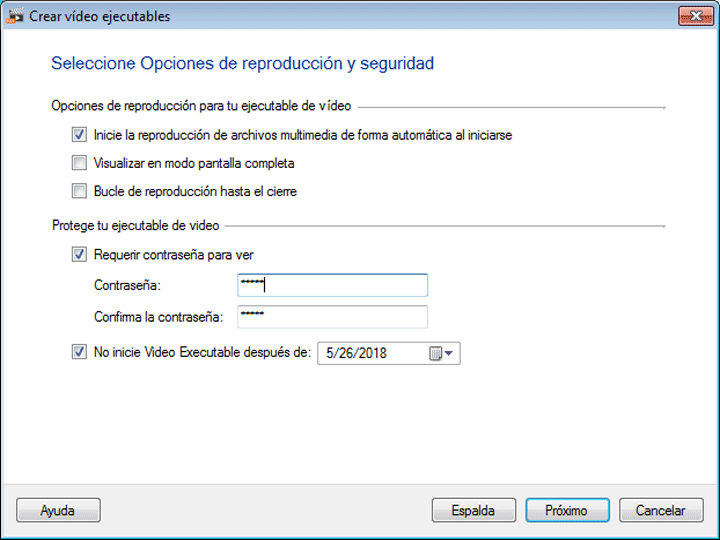Click the Contraseña password field

point(332,285)
